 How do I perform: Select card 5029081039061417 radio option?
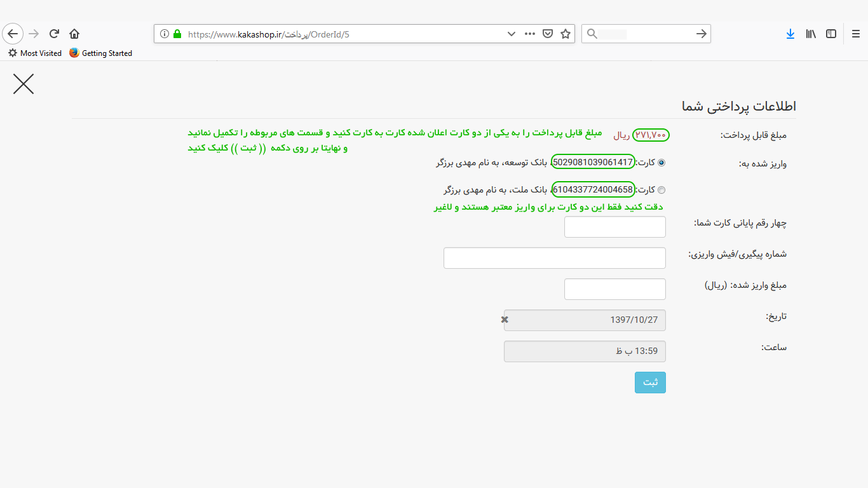(x=661, y=163)
